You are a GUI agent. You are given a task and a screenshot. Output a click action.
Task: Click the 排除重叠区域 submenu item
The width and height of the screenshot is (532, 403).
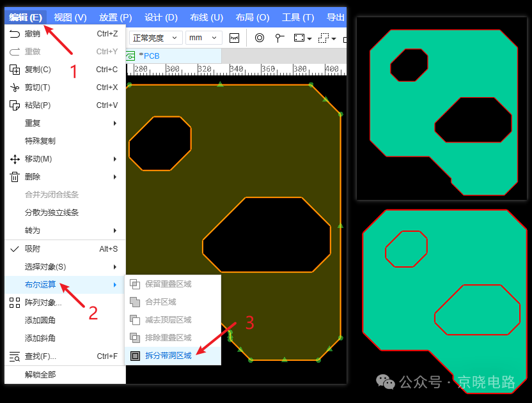tap(173, 338)
